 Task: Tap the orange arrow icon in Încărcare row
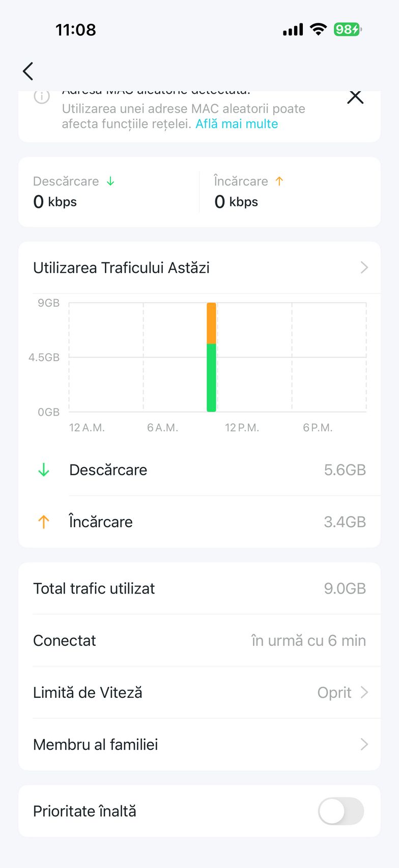(x=44, y=522)
